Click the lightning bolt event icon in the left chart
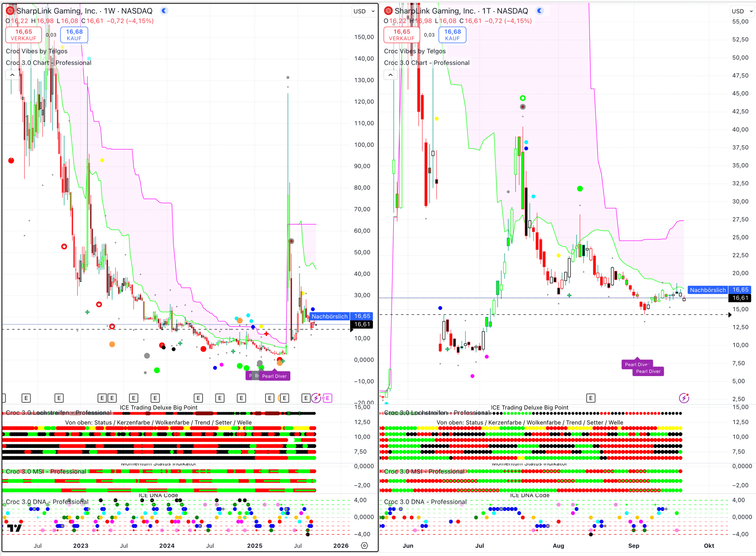The height and width of the screenshot is (556, 756). tap(316, 398)
